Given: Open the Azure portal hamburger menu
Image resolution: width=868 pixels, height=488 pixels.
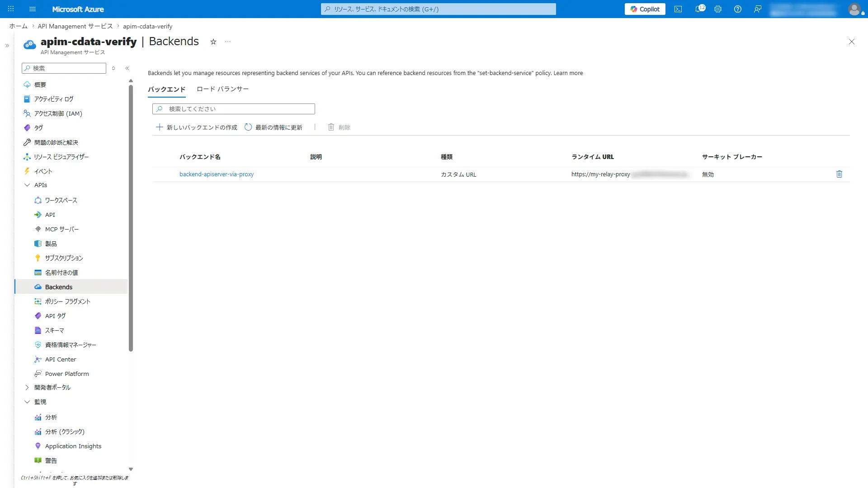Looking at the screenshot, I should pyautogui.click(x=32, y=9).
